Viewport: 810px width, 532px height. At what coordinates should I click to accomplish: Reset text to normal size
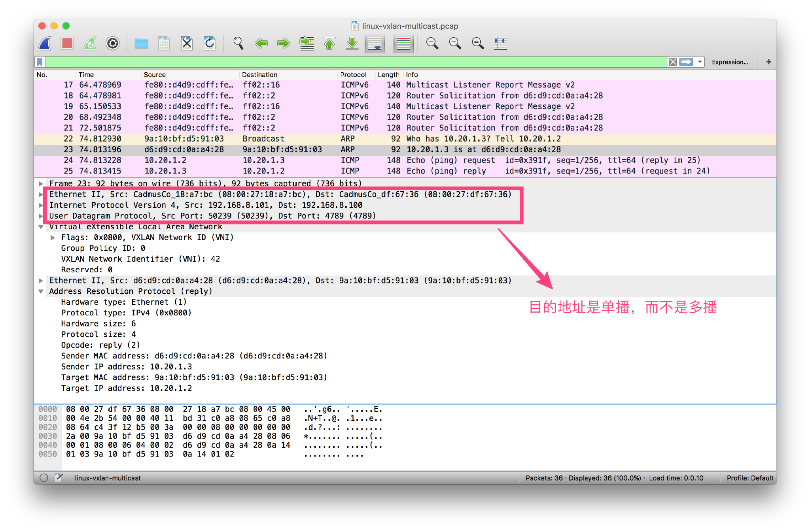click(477, 43)
